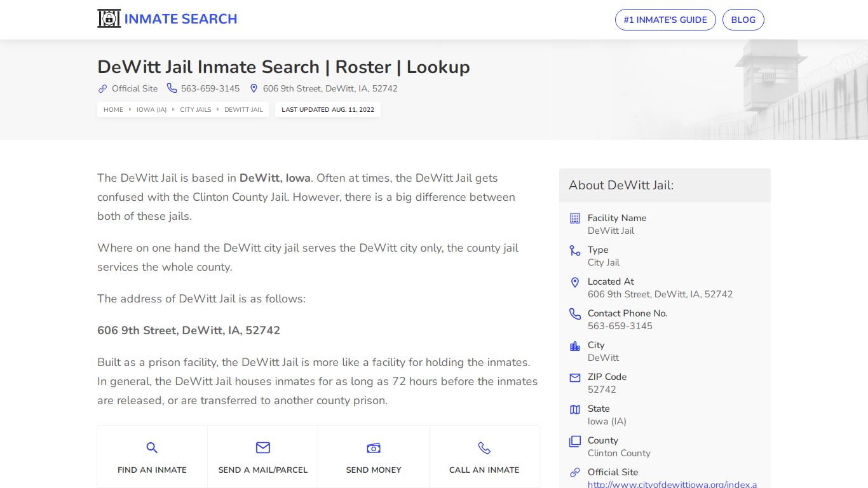Click the map pin icon in header info
This screenshot has width=868, height=488.
254,89
